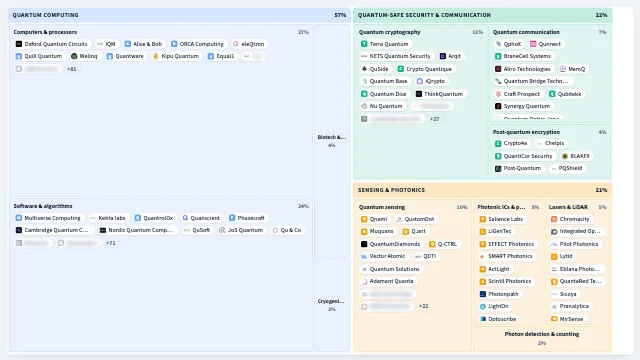Select the Quantum Dice company chip
This screenshot has width=640, height=360.
[x=384, y=94]
